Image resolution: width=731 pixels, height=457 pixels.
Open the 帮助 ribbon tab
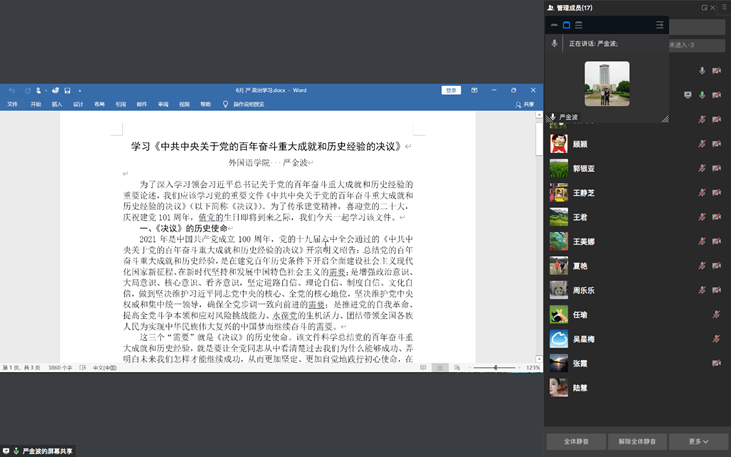206,104
